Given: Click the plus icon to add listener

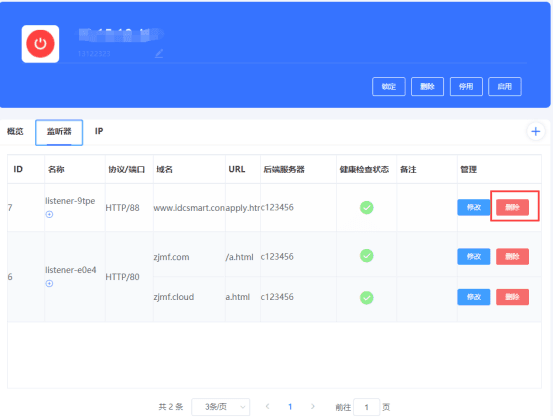Looking at the screenshot, I should tap(536, 131).
